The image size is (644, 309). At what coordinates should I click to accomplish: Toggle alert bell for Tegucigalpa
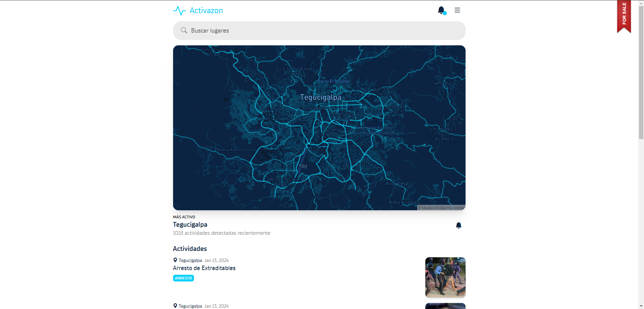click(x=459, y=225)
